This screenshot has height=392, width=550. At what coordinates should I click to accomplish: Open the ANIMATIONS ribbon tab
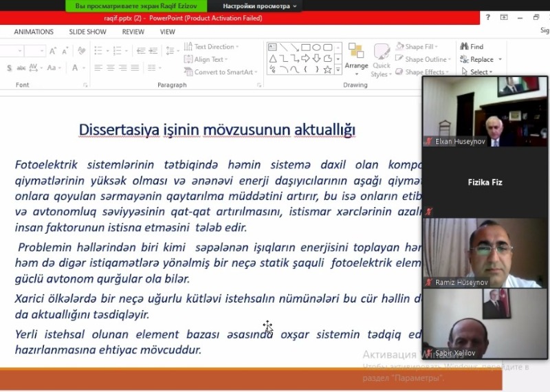(34, 32)
